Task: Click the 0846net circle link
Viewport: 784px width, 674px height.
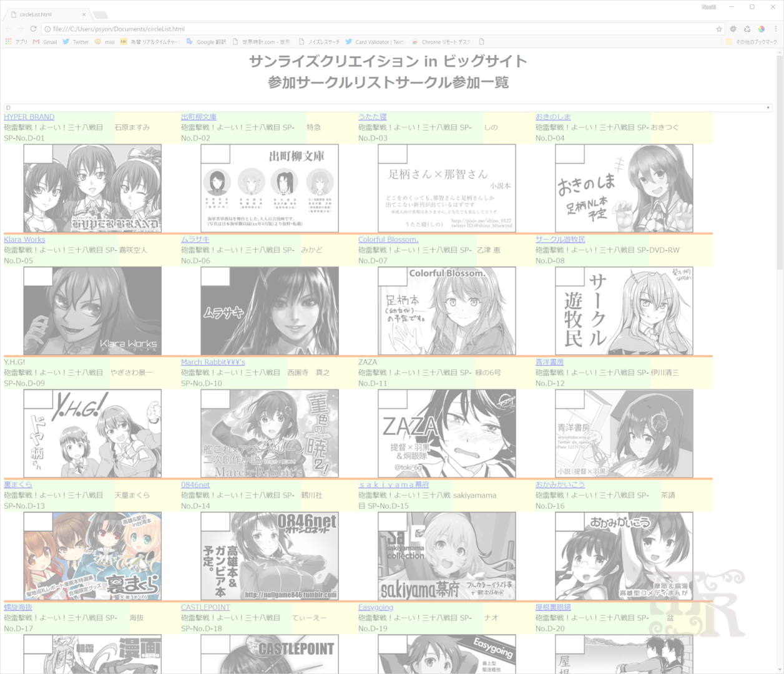Action: pyautogui.click(x=195, y=485)
